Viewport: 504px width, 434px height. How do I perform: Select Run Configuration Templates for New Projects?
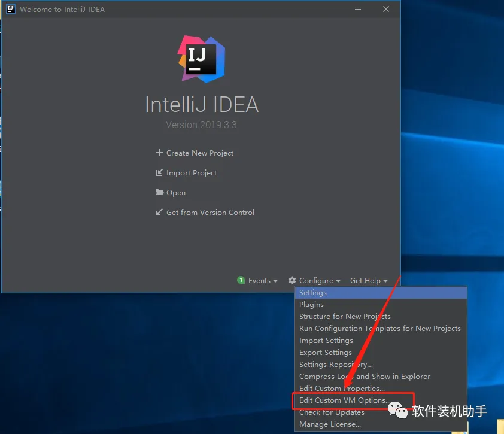click(x=381, y=328)
